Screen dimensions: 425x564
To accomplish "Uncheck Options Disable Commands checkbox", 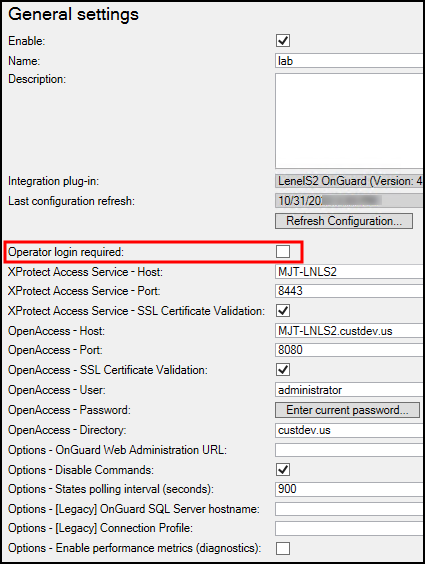I will (x=283, y=469).
